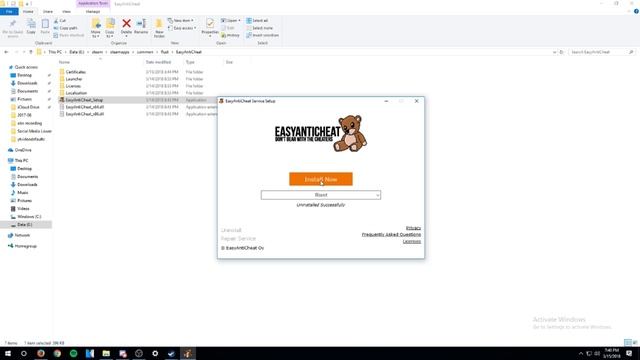
Task: Click the Search EasyAntiCheat field
Action: [601, 52]
